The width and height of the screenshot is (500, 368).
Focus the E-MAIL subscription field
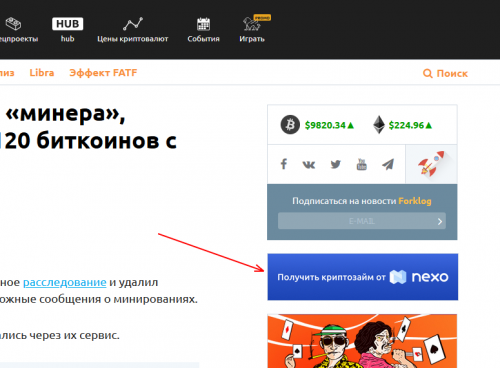(362, 221)
